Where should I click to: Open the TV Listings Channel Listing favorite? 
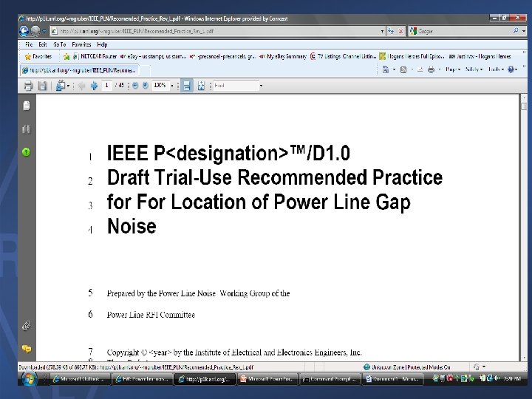point(343,56)
